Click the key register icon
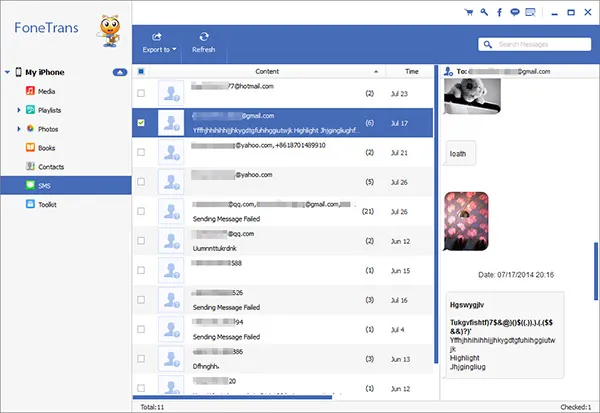This screenshot has width=600, height=413. pos(483,13)
